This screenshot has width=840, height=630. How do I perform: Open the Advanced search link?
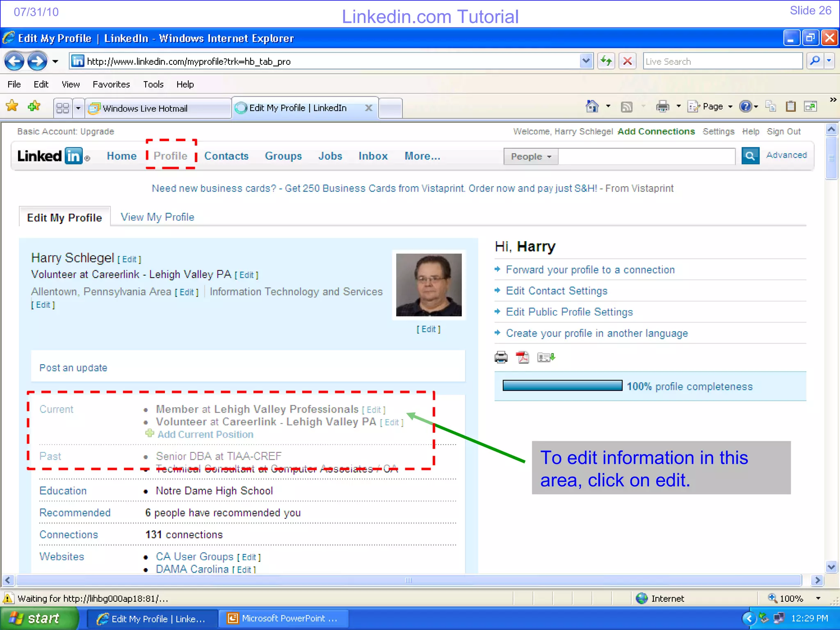point(786,155)
